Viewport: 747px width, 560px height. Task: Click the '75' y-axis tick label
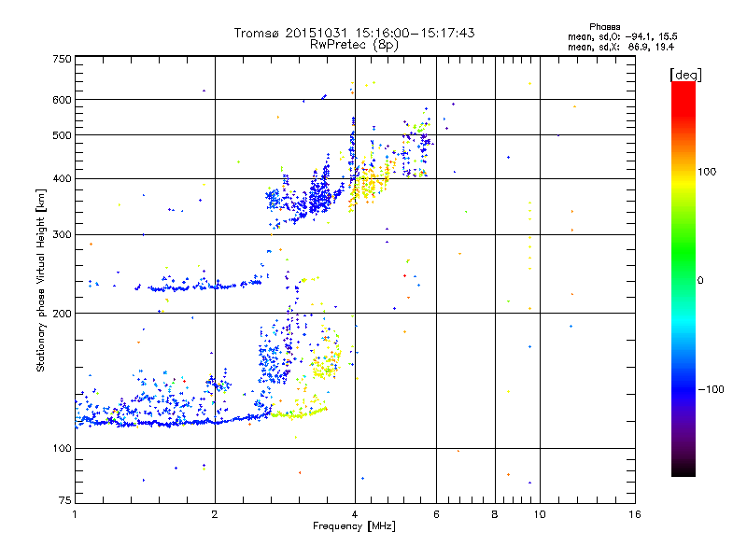65,500
